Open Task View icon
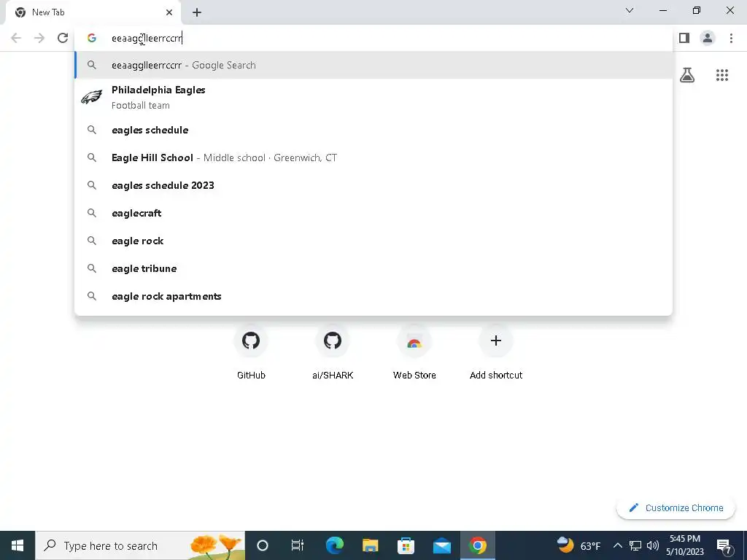 pos(298,545)
